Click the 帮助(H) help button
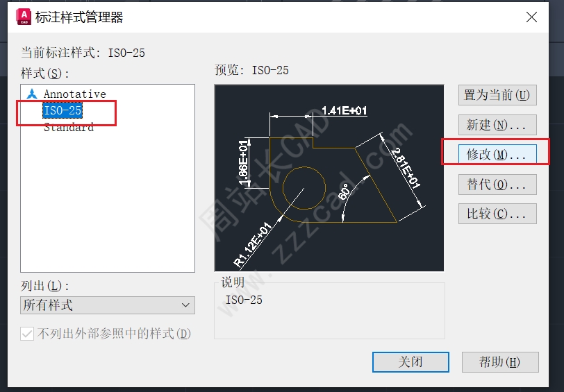 pyautogui.click(x=500, y=361)
